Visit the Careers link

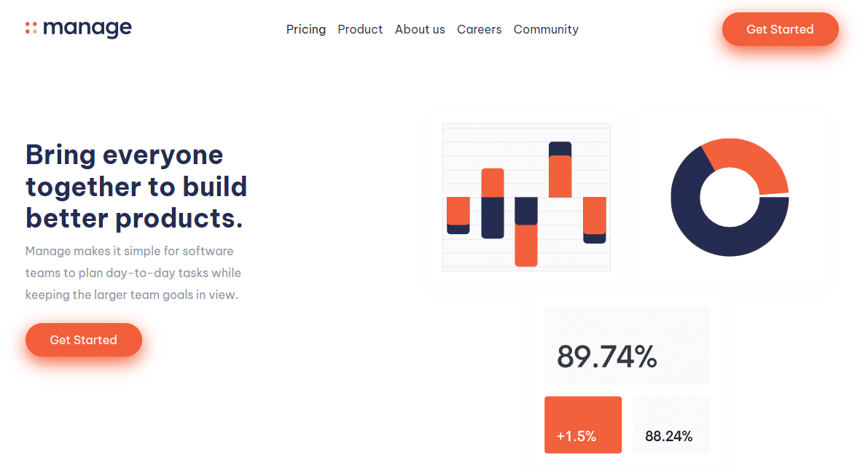(x=479, y=29)
